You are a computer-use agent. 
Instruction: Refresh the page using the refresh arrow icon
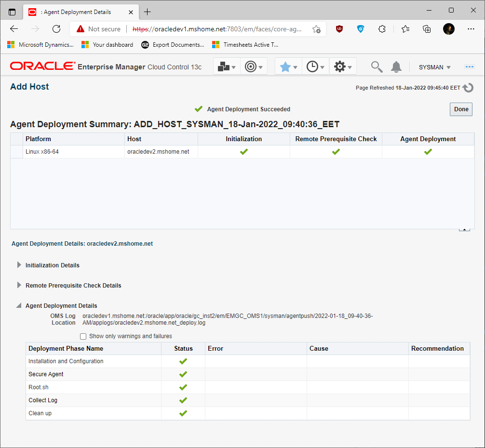coord(468,88)
